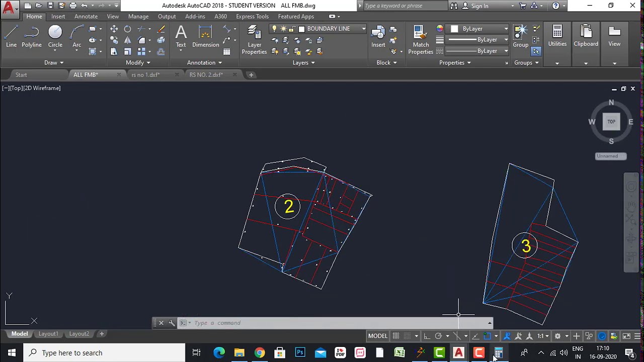
Task: Click the Explode tool icon
Action: (161, 40)
